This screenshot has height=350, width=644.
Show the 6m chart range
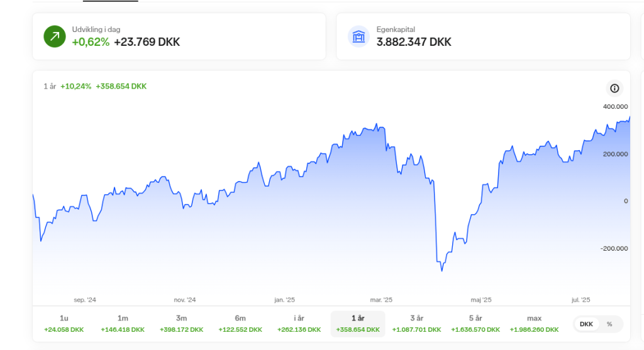(240, 324)
